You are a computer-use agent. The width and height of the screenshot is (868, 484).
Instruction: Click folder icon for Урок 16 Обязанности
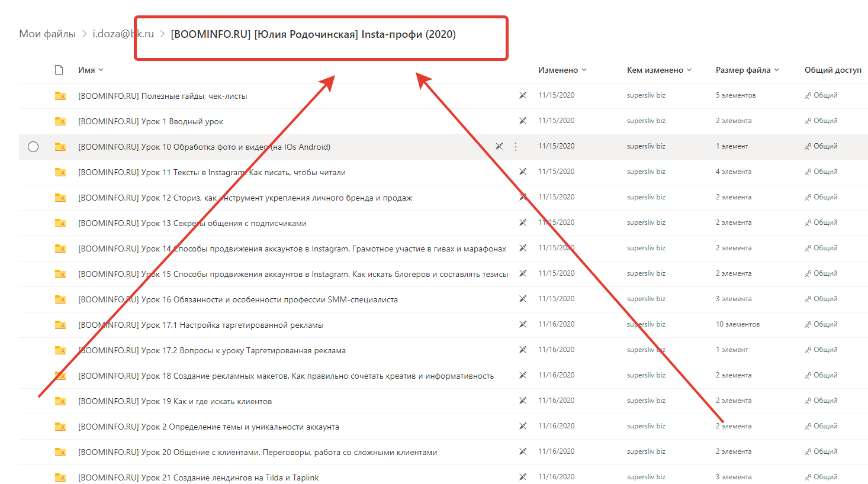tap(60, 299)
